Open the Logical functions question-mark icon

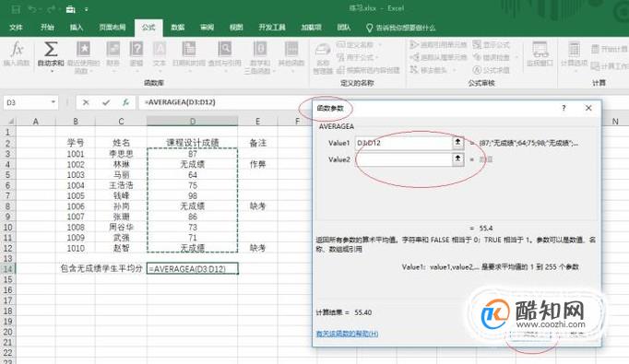[136, 49]
